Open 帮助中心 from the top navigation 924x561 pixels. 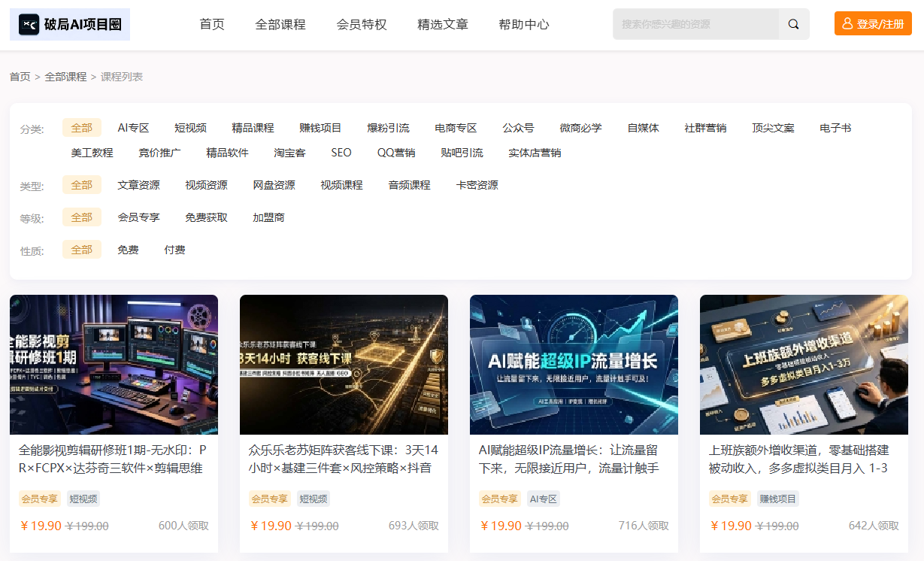tap(524, 24)
